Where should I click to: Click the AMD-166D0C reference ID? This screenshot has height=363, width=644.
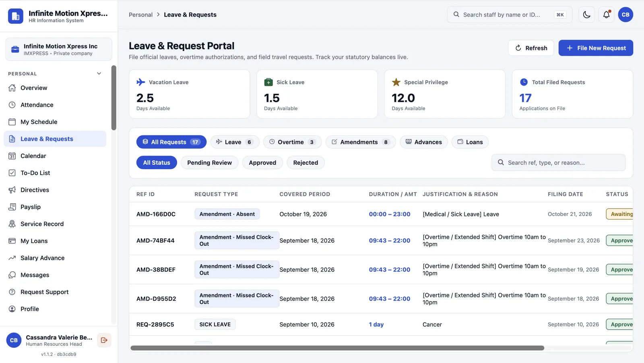(x=156, y=214)
